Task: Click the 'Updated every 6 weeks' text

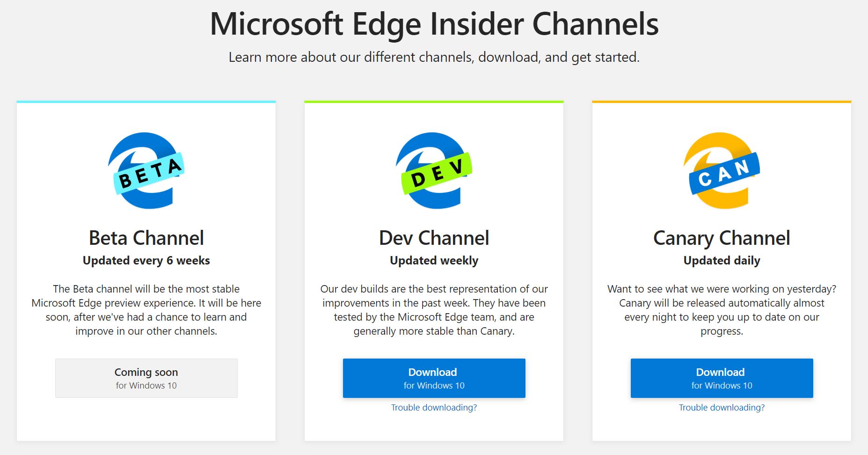Action: point(146,261)
